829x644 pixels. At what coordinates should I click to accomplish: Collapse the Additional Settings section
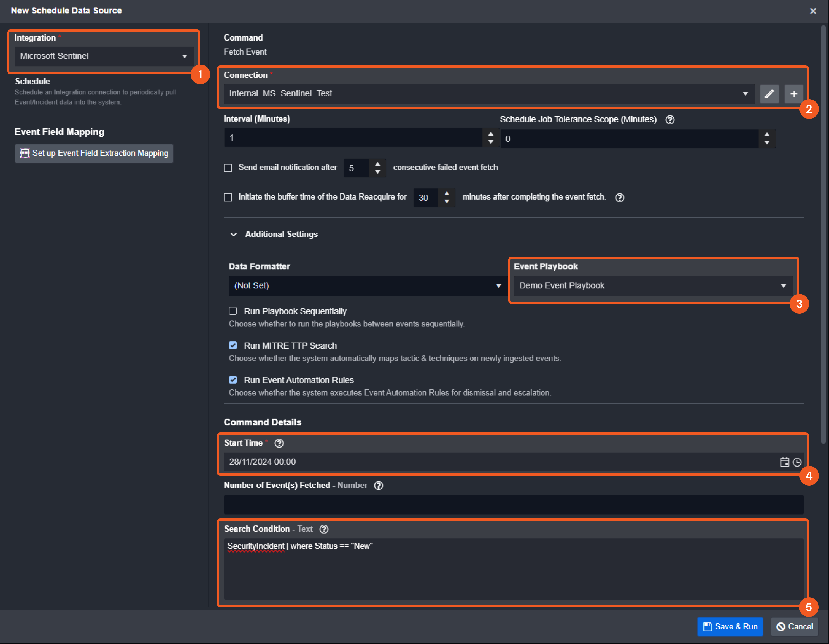[234, 234]
